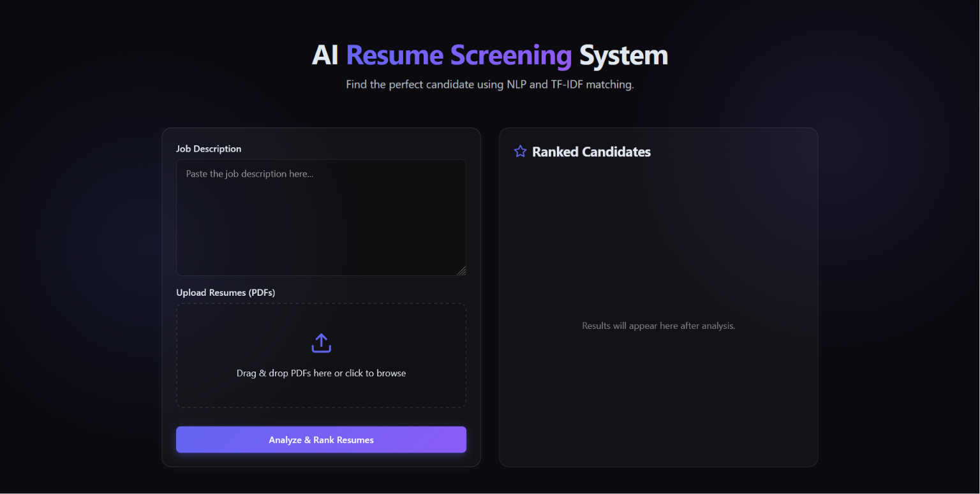Click the 'Find the perfect candidate' subtitle

490,84
